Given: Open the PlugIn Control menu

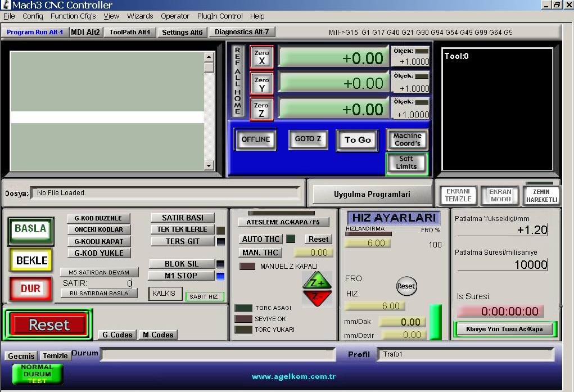Looking at the screenshot, I should click(220, 16).
